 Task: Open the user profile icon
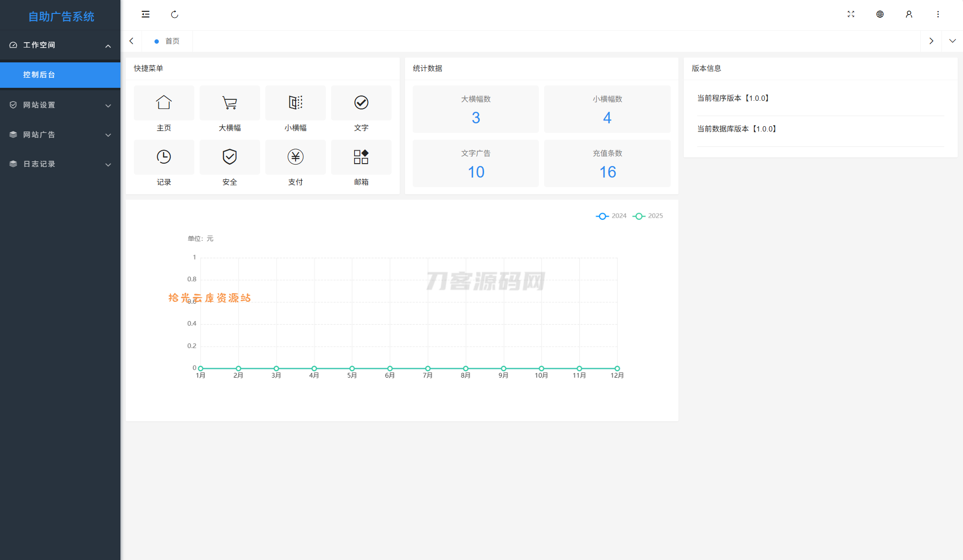pyautogui.click(x=909, y=14)
